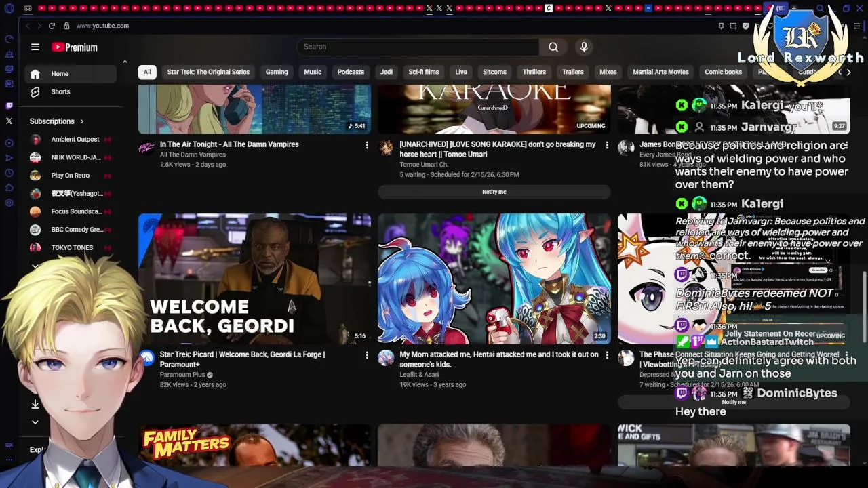Viewport: 868px width, 488px height.
Task: Select the Podcasts filter chip
Action: pyautogui.click(x=351, y=72)
